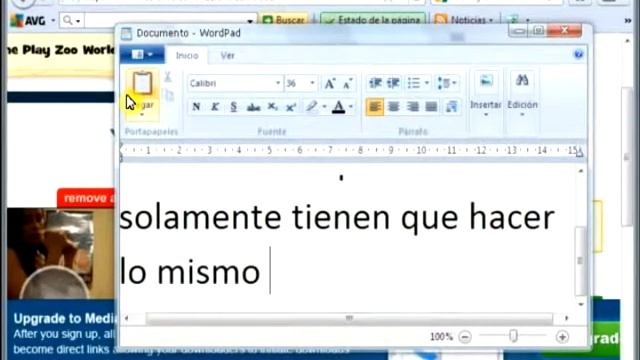This screenshot has width=640, height=360.
Task: Click Noticias button in the browser toolbar
Action: 464,20
